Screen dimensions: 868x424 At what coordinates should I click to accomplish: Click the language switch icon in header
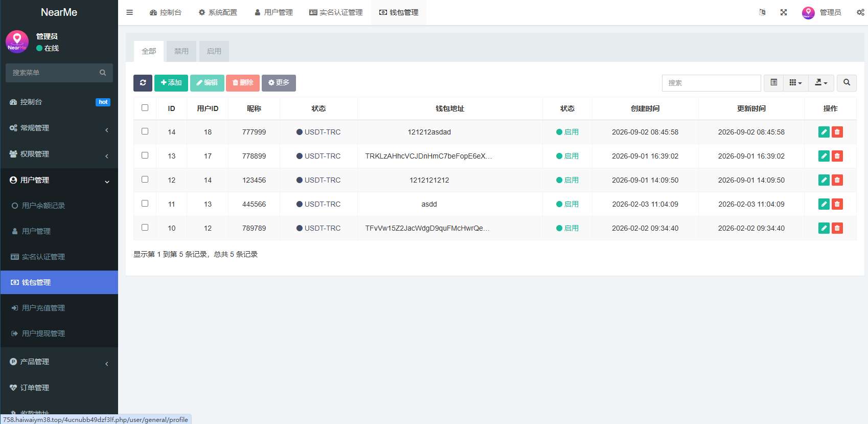(762, 12)
